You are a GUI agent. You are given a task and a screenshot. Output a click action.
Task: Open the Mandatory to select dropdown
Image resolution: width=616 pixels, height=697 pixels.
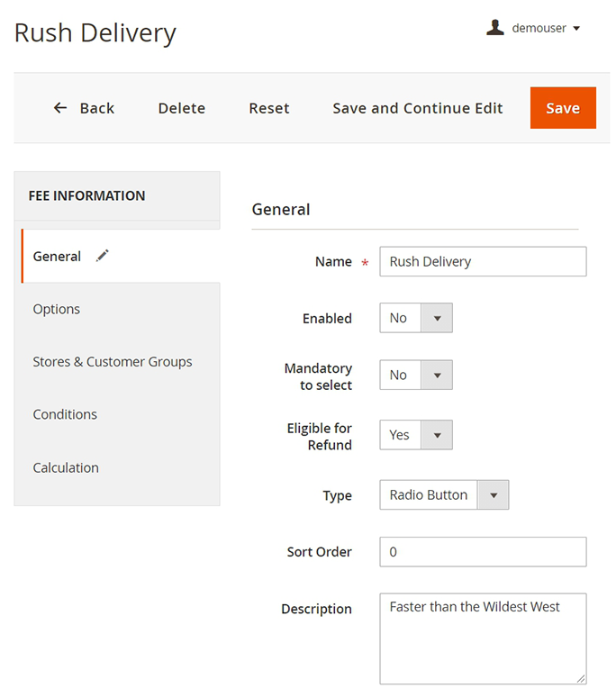coord(415,375)
